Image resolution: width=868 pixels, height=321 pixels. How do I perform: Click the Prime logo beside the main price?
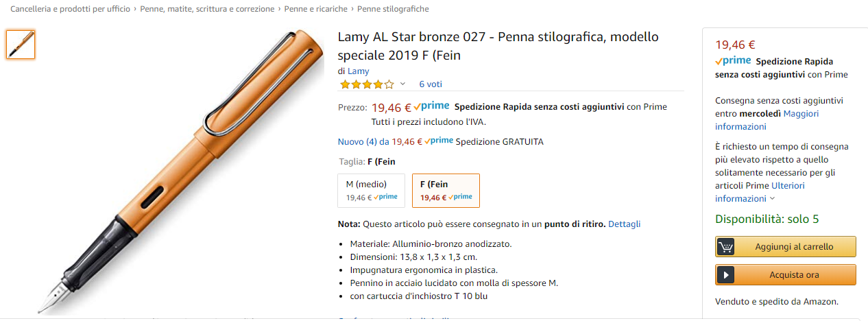pos(431,106)
